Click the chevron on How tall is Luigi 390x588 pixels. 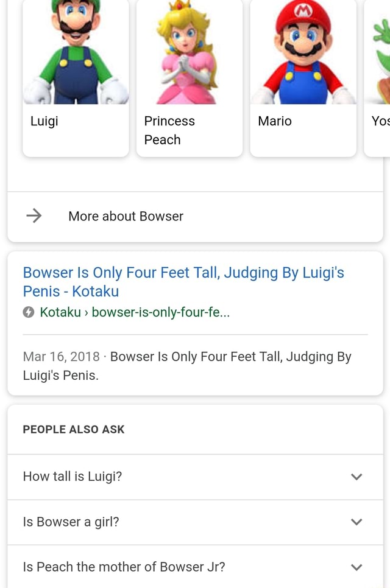(x=356, y=477)
